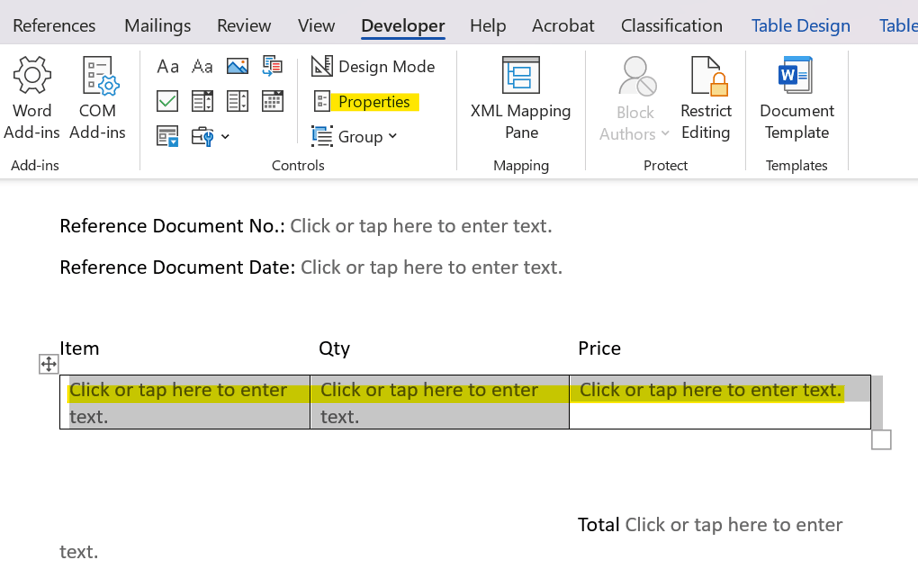The height and width of the screenshot is (570, 918).
Task: Open the Group dropdown
Action: point(355,136)
